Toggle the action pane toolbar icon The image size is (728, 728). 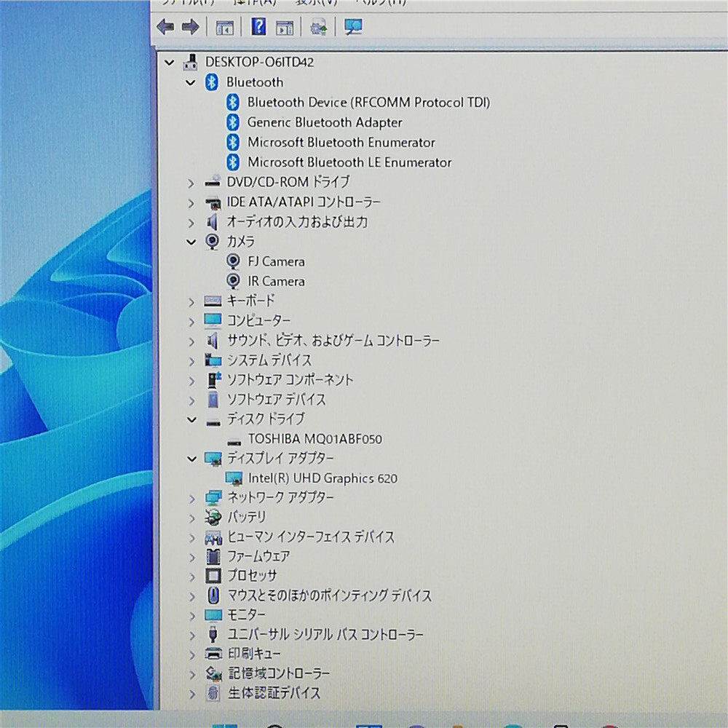[x=285, y=28]
